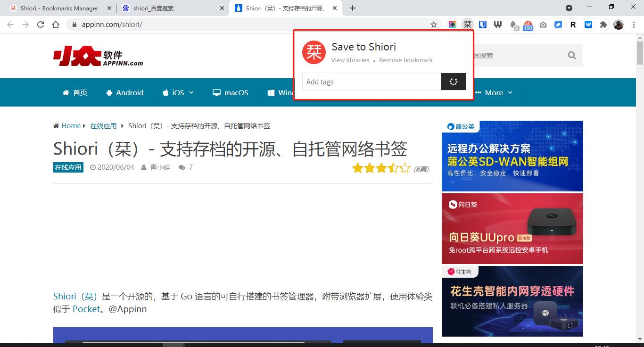The image size is (644, 347).
Task: Reload the page with the refresh icon
Action: click(40, 24)
